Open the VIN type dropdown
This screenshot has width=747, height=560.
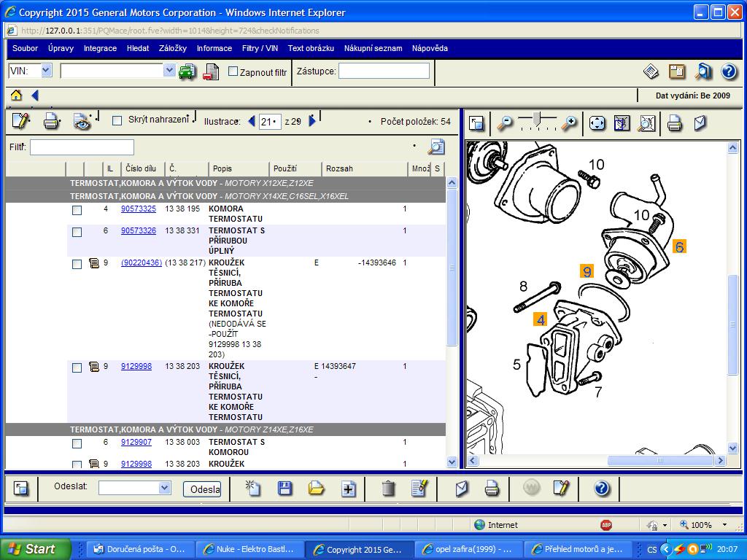(46, 71)
